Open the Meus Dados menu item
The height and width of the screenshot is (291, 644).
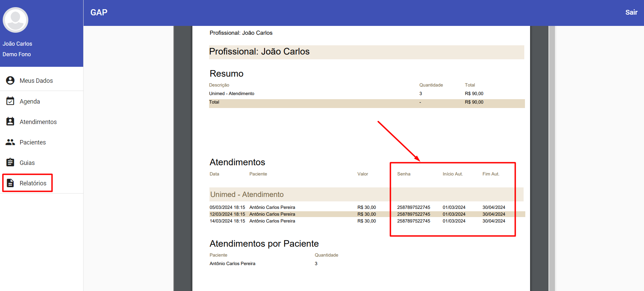(x=36, y=81)
